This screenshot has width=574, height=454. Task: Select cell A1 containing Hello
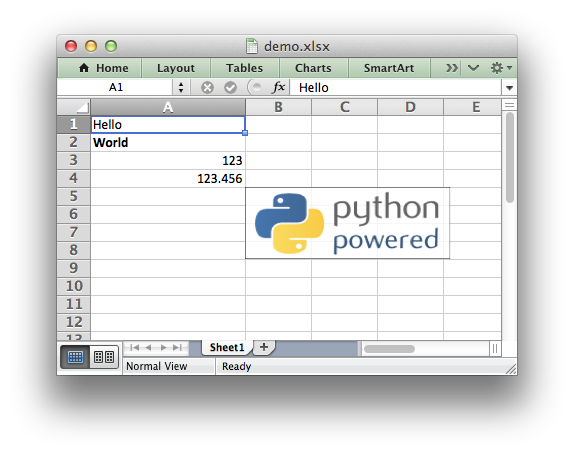[168, 124]
